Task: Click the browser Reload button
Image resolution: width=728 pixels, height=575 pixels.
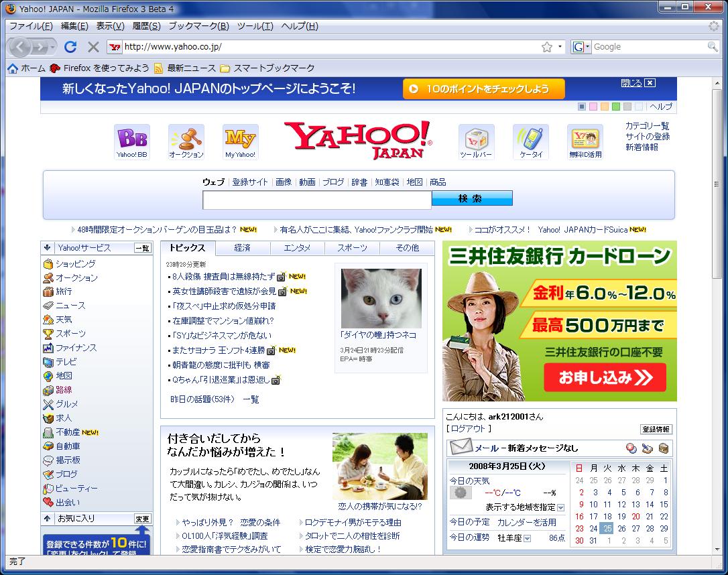Action: point(70,46)
